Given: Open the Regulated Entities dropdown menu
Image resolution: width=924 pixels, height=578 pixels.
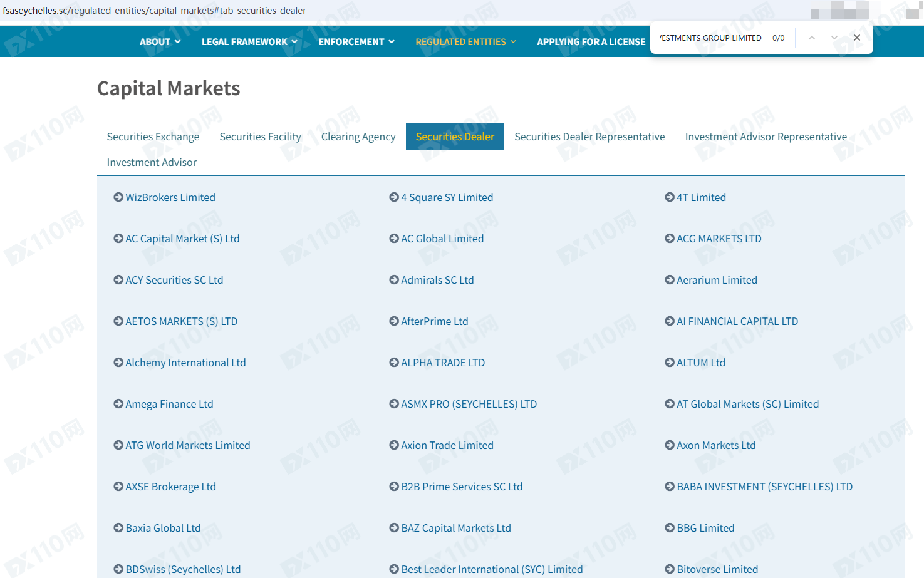Looking at the screenshot, I should point(465,42).
